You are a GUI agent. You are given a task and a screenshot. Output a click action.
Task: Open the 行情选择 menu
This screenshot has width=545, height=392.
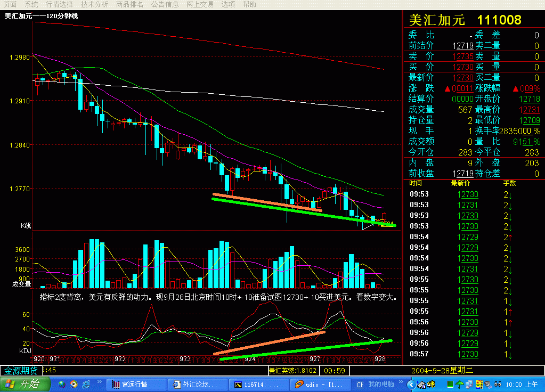pos(60,4)
